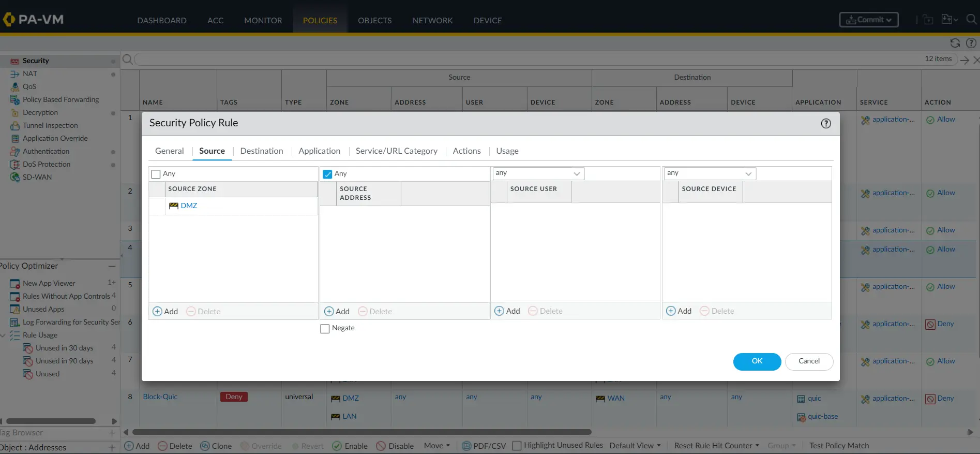Apply filter with the arrow icon
980x454 pixels.
964,60
